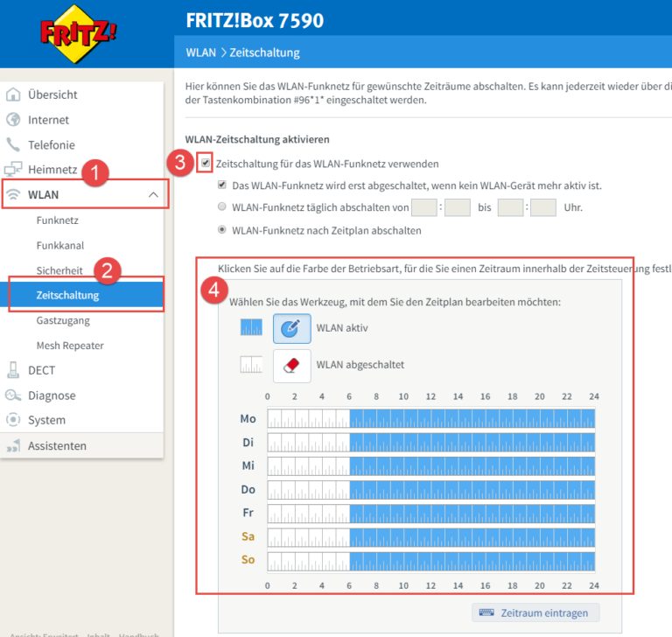The image size is (672, 637).
Task: Click the start hour field after 'abschalten von'
Action: [423, 207]
